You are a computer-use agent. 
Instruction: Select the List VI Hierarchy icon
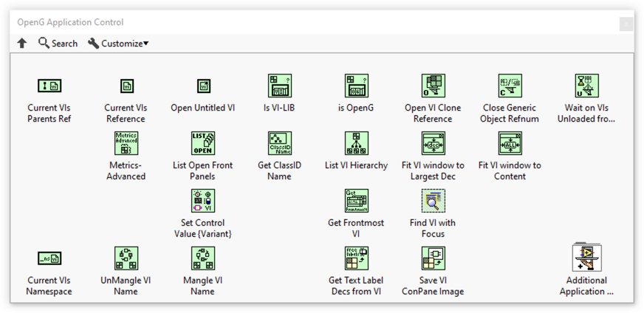click(x=357, y=143)
